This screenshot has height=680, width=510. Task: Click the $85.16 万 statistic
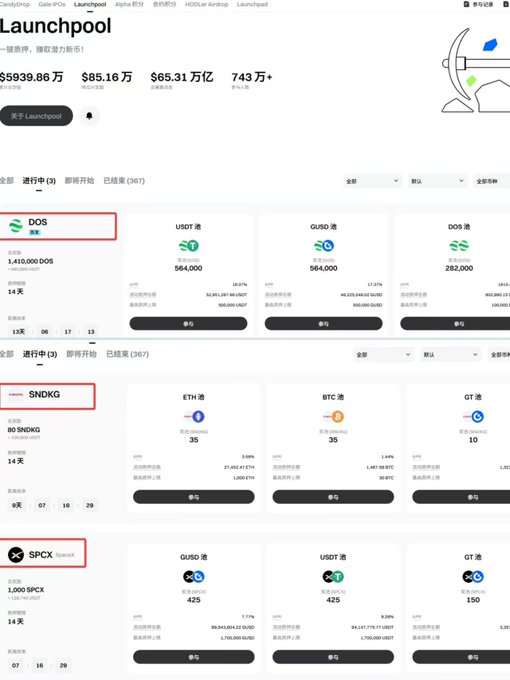(x=107, y=77)
